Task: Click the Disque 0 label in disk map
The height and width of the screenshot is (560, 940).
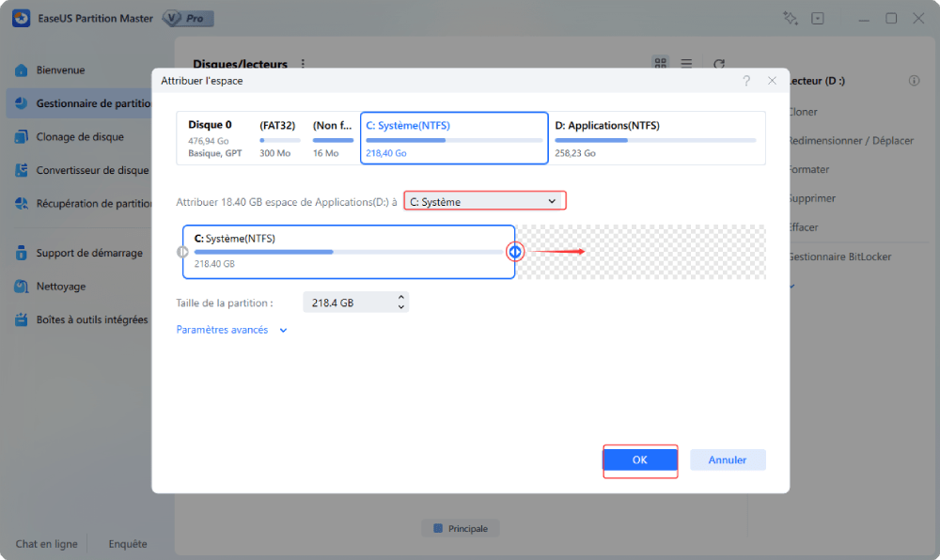Action: coord(210,125)
